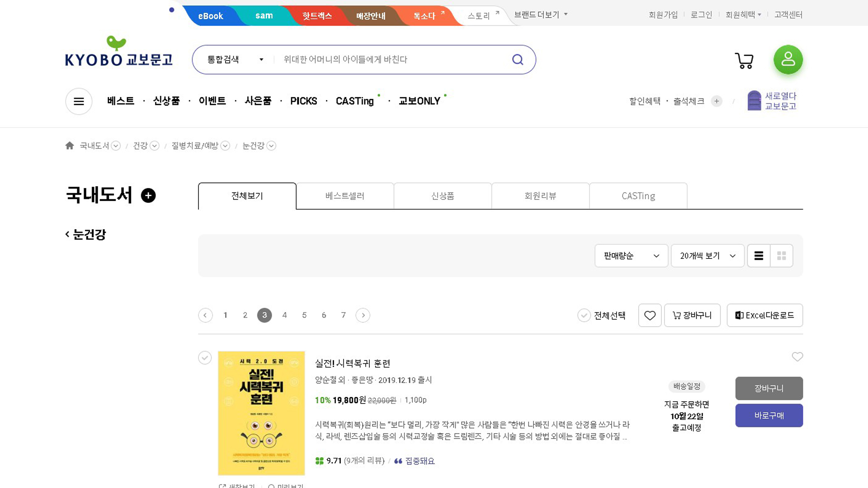The image size is (868, 488).
Task: Go to next page arrow
Action: 363,315
